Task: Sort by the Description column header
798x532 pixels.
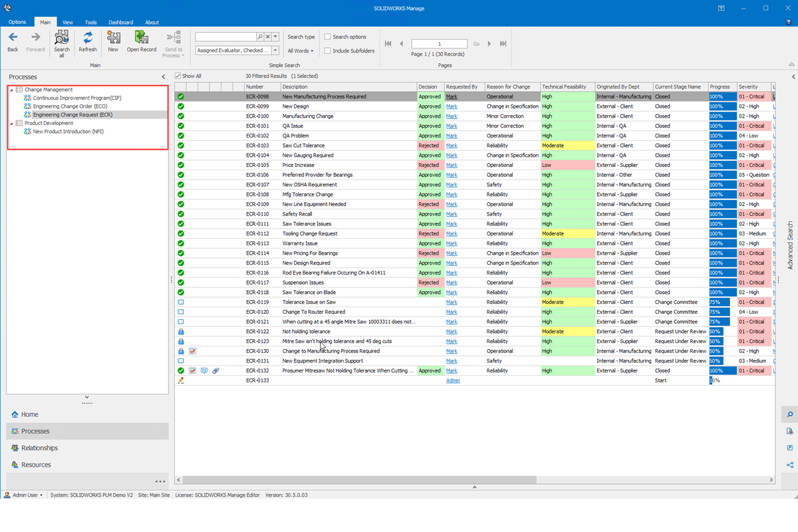Action: coord(348,86)
